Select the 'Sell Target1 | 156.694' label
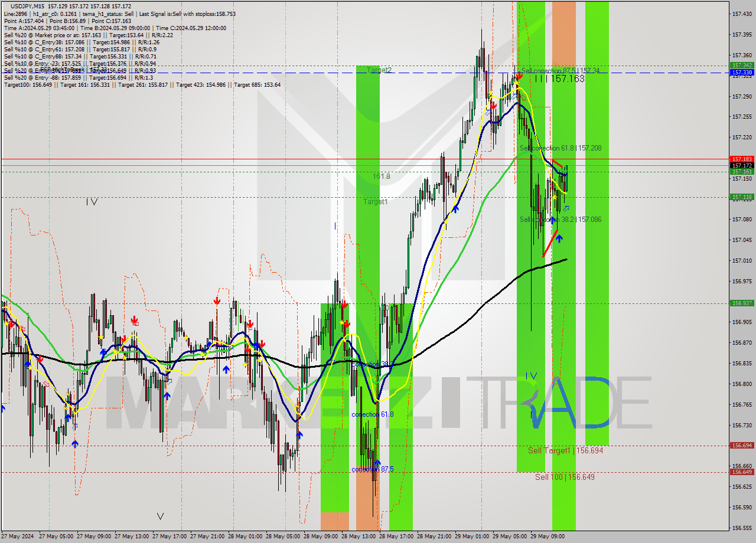Viewport: 756px width, 543px height. pos(565,450)
